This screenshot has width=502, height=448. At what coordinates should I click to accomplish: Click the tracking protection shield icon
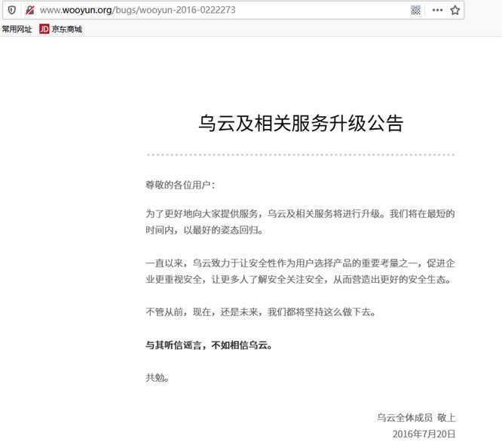click(11, 11)
